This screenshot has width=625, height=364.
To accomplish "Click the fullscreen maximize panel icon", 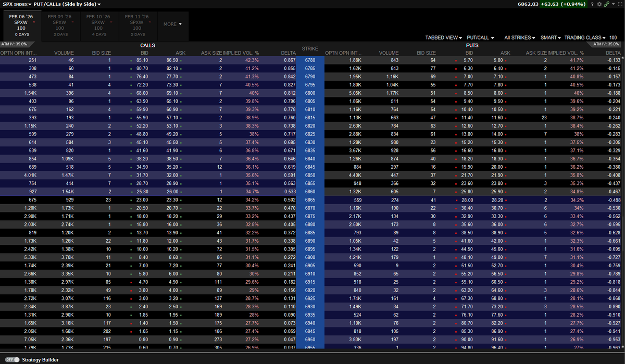I will [619, 4].
